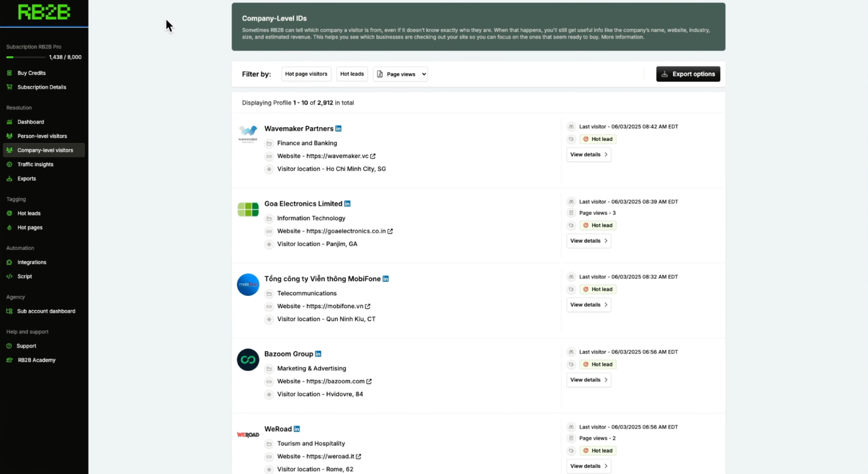Viewport: 868px width, 474px height.
Task: Click WeRoad company name
Action: (x=278, y=429)
